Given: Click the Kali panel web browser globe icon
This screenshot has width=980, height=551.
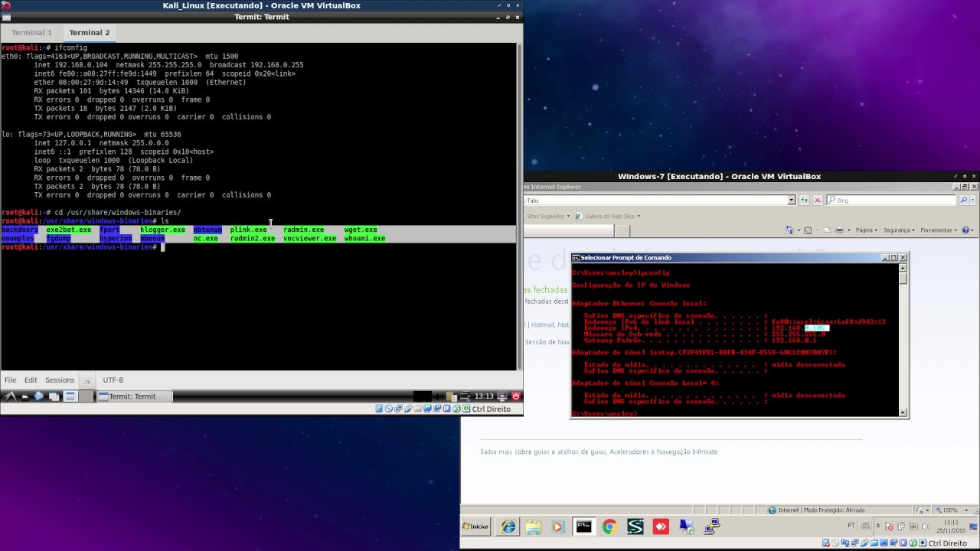Looking at the screenshot, I should [39, 396].
